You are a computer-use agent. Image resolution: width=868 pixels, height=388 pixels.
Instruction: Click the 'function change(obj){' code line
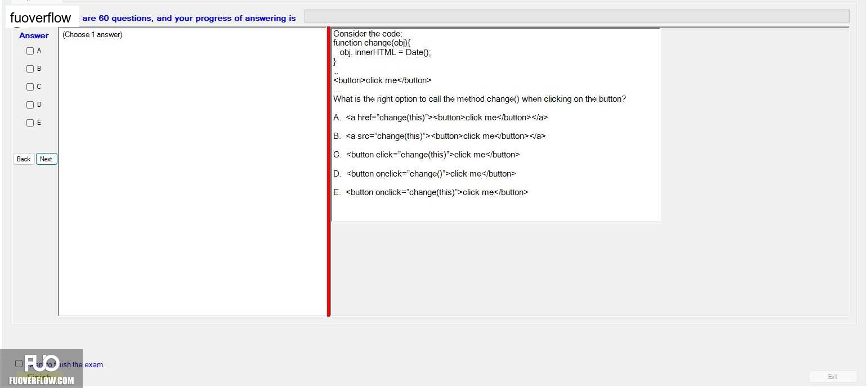tap(372, 43)
